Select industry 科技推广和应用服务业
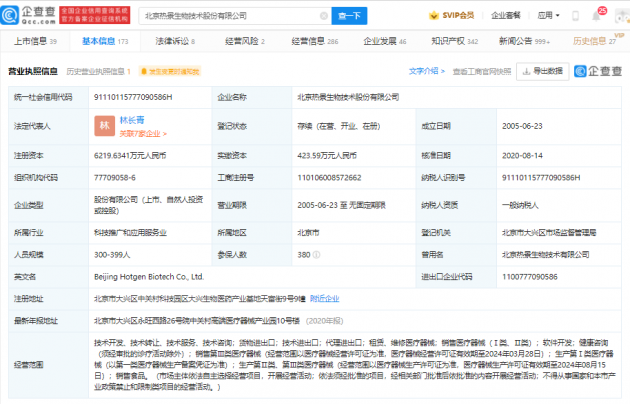The width and height of the screenshot is (630, 404). coord(130,233)
